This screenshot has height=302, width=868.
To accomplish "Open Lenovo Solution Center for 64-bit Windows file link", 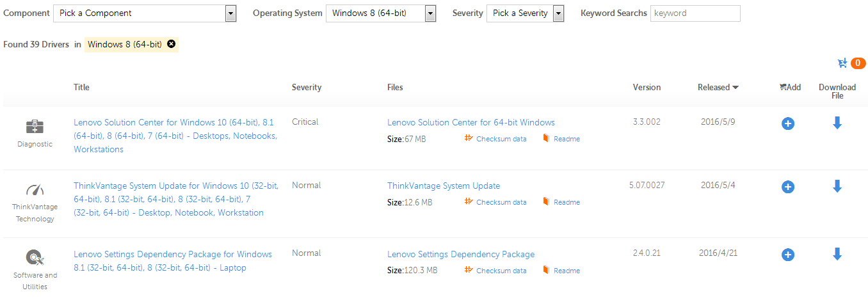I will (x=471, y=123).
